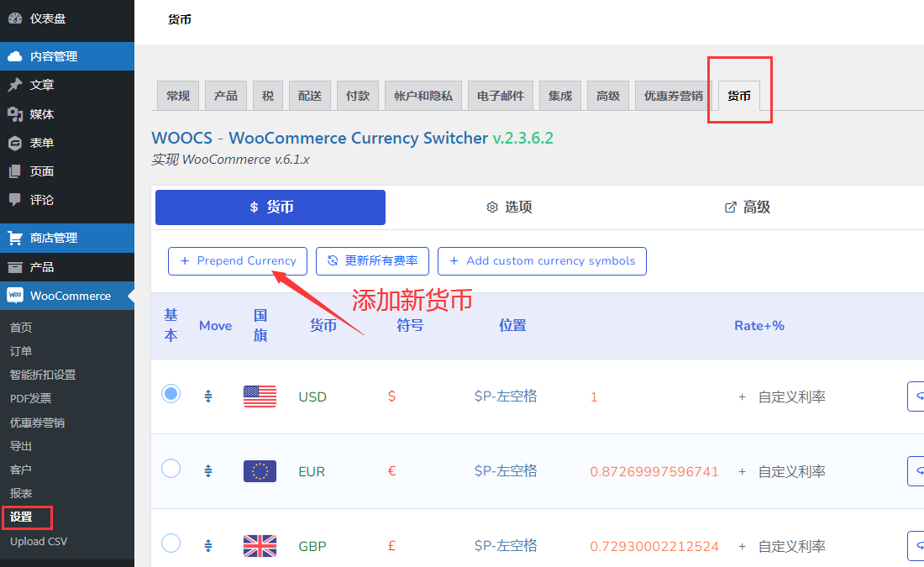Click the € symbol in EUR row
Image resolution: width=924 pixels, height=567 pixels.
coord(392,471)
